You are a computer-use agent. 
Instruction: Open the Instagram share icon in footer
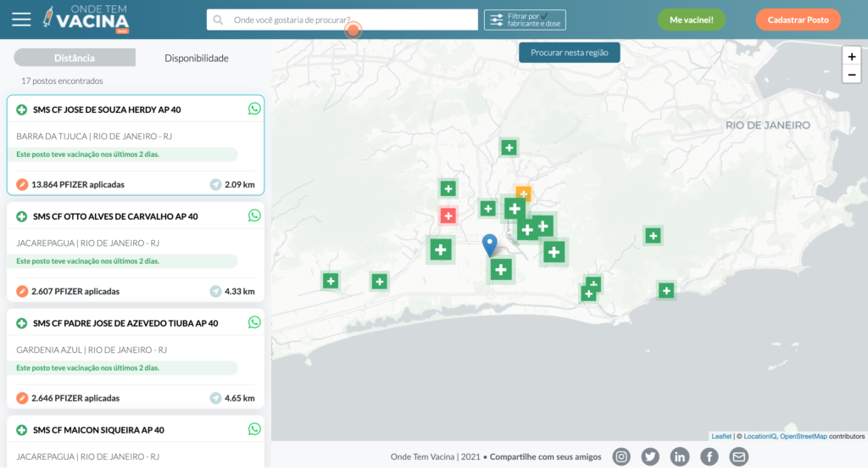point(621,456)
